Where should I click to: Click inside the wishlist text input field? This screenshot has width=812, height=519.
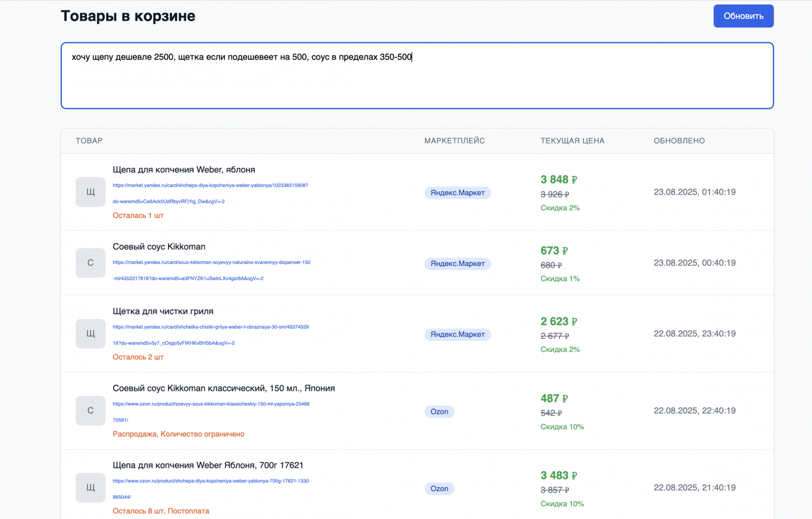coord(416,75)
